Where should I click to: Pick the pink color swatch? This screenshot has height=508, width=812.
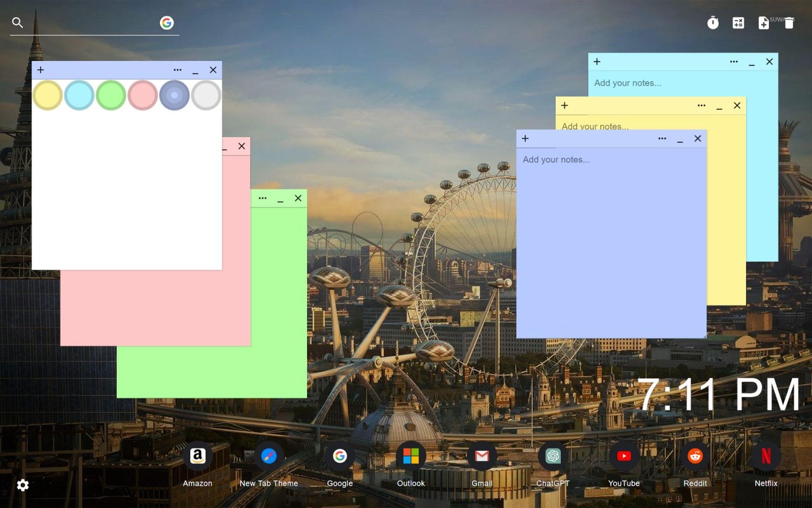click(x=143, y=95)
